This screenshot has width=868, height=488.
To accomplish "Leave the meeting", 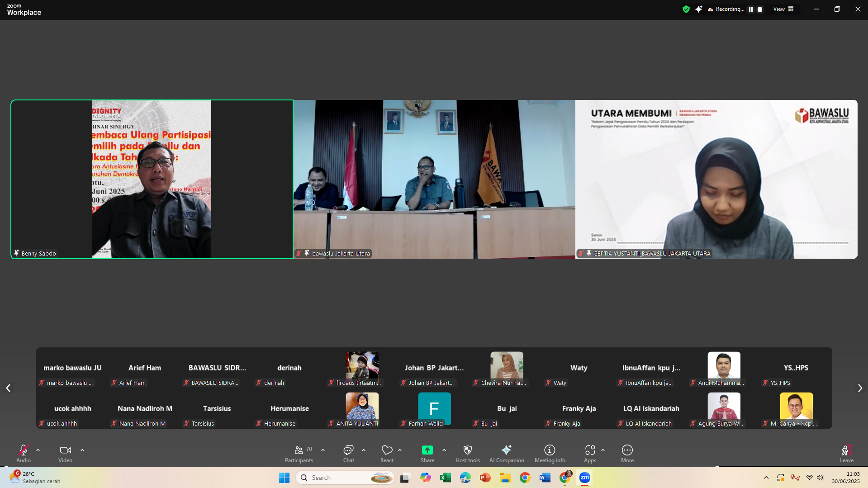I will [x=847, y=454].
